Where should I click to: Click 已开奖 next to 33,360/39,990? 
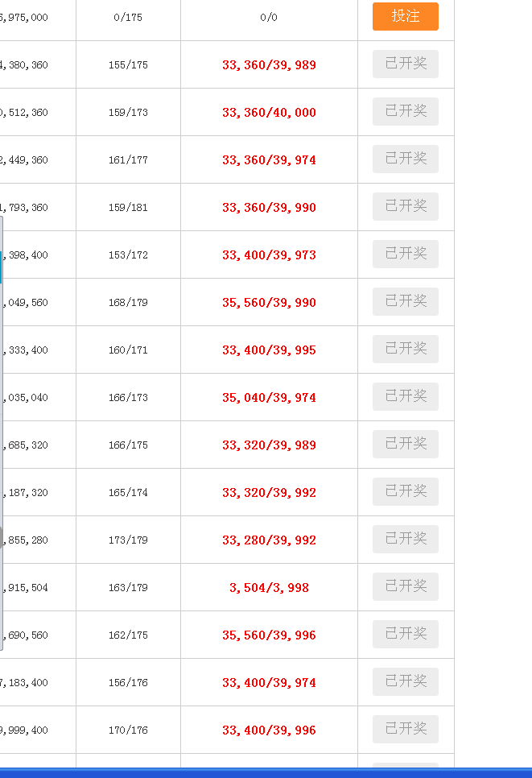click(x=405, y=206)
